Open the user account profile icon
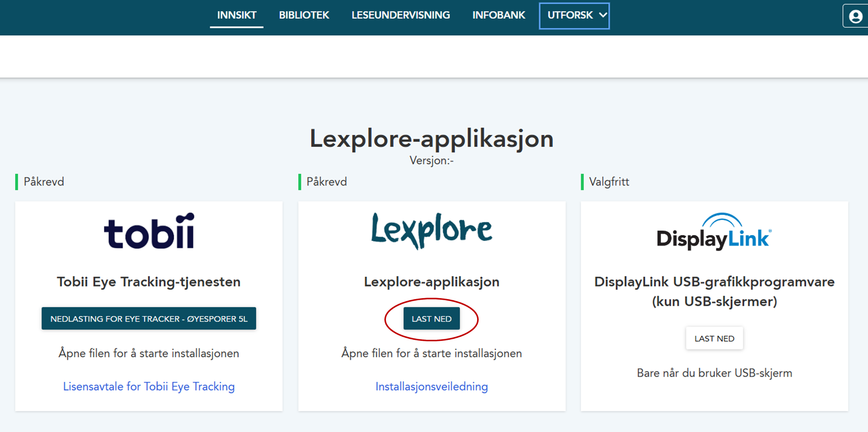 (x=855, y=16)
